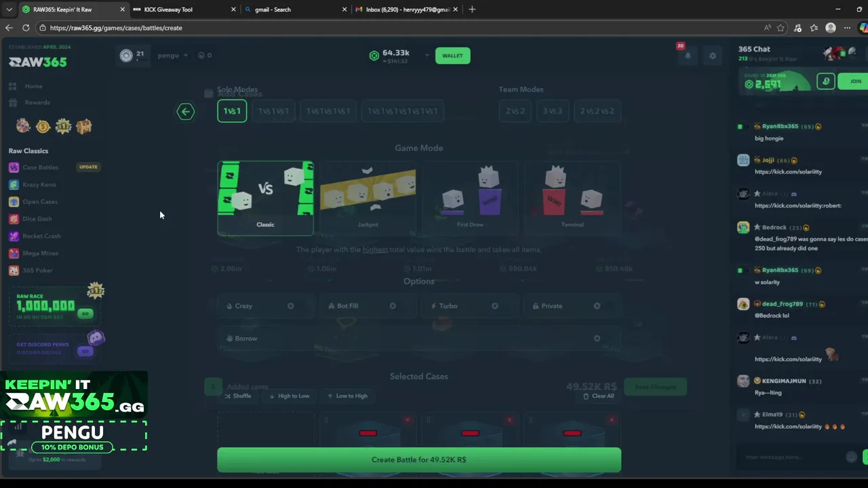Screen dimensions: 868x488
Task: Click the Open Cases icon
Action: click(x=14, y=201)
